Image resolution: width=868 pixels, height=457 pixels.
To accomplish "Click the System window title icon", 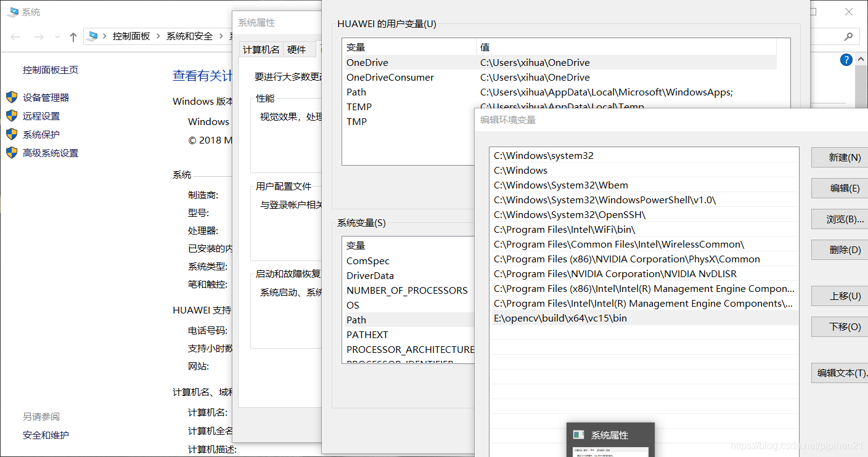I will click(x=13, y=12).
